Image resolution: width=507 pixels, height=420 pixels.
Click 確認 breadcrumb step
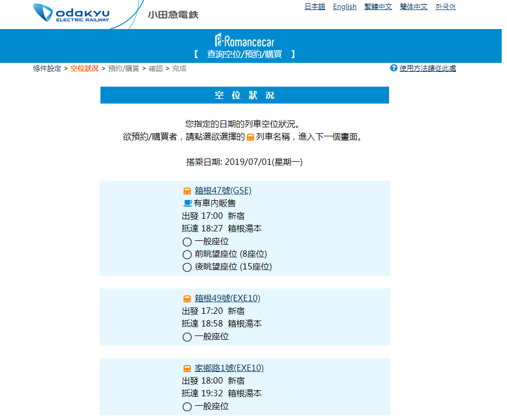tap(155, 69)
